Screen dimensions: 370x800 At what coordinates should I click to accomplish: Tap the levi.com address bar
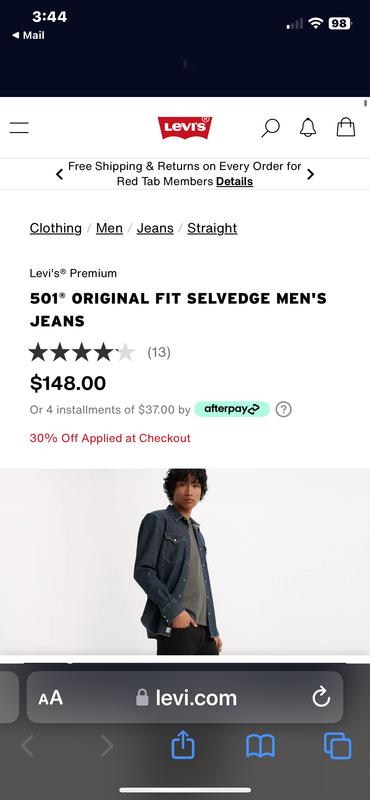coord(185,697)
